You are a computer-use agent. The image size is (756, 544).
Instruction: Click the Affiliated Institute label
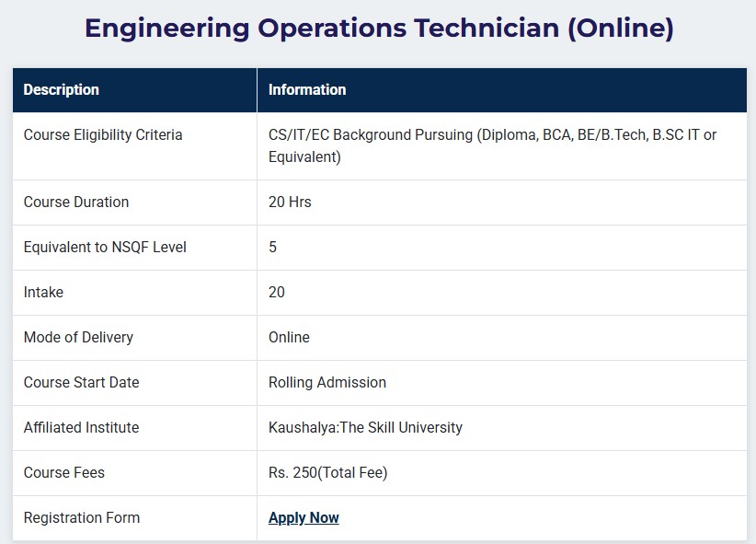point(81,427)
